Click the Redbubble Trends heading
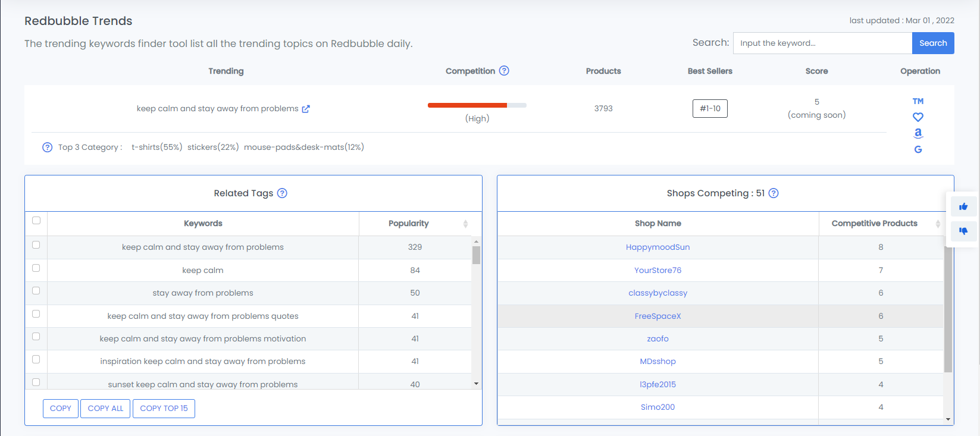This screenshot has width=980, height=436. [79, 21]
